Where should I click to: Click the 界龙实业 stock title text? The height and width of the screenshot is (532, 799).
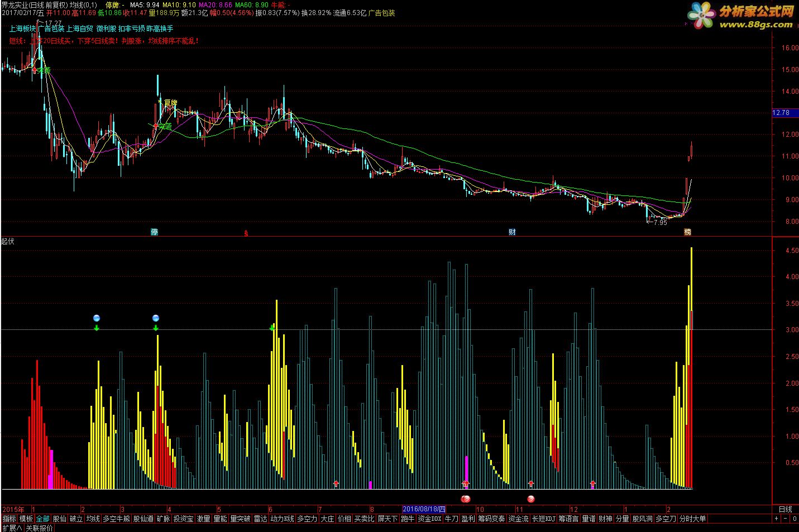pyautogui.click(x=15, y=4)
